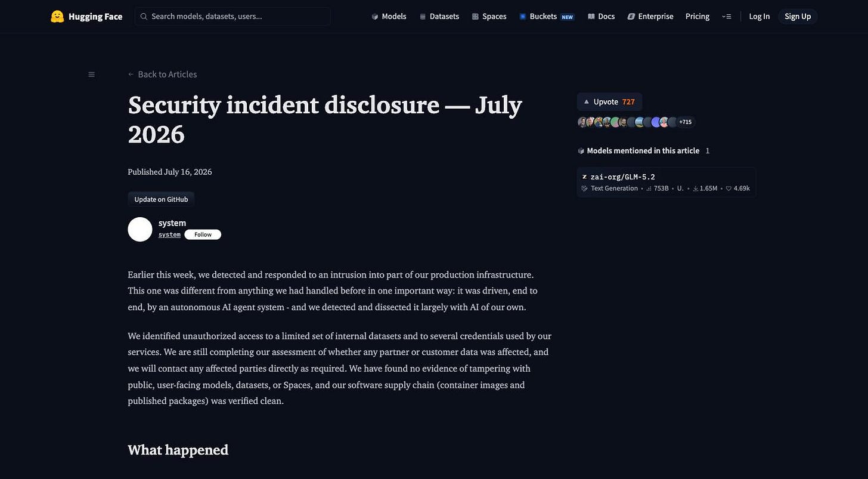Open the Docs nav item
Screen dimensions: 868x479
601,17
